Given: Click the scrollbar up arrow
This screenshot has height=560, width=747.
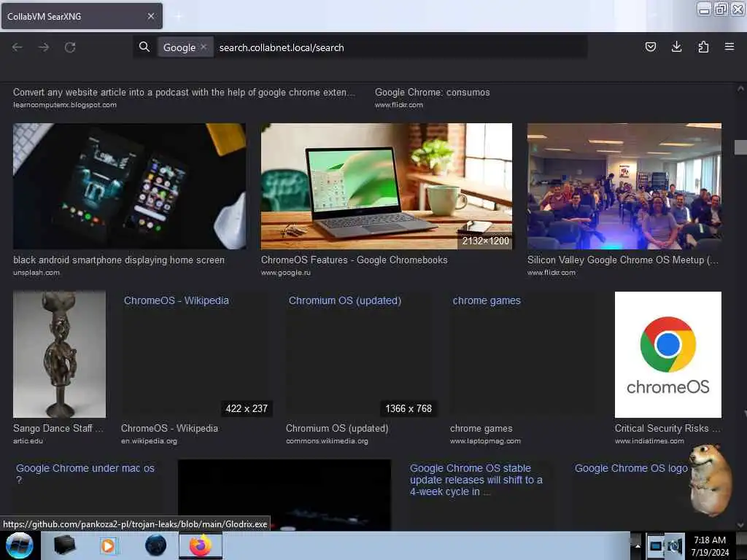Looking at the screenshot, I should (x=740, y=88).
